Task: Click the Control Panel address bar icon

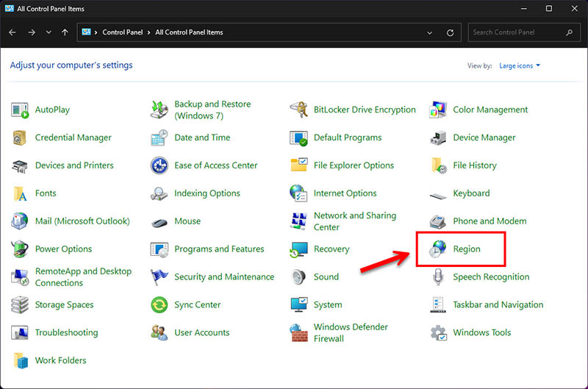Action: click(86, 32)
